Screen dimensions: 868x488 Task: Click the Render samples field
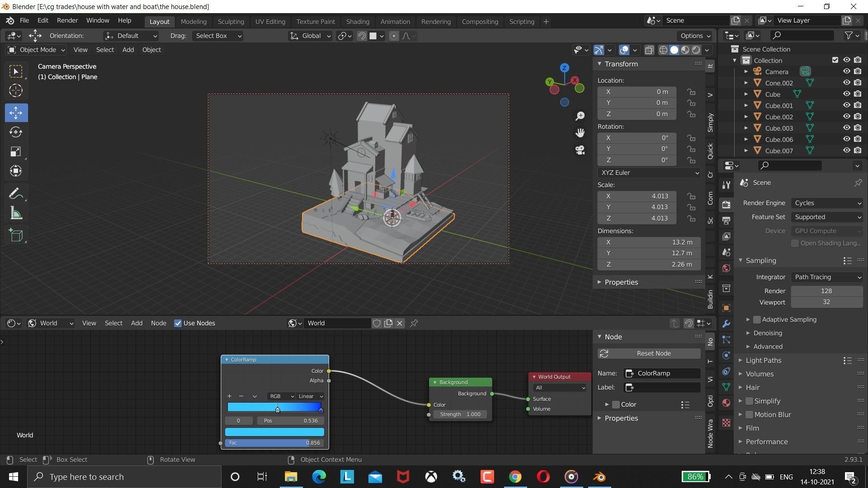[x=826, y=291]
